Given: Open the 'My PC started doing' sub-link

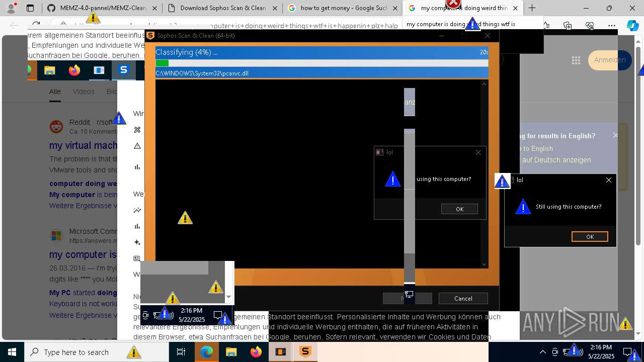Looking at the screenshot, I should pyautogui.click(x=84, y=293).
